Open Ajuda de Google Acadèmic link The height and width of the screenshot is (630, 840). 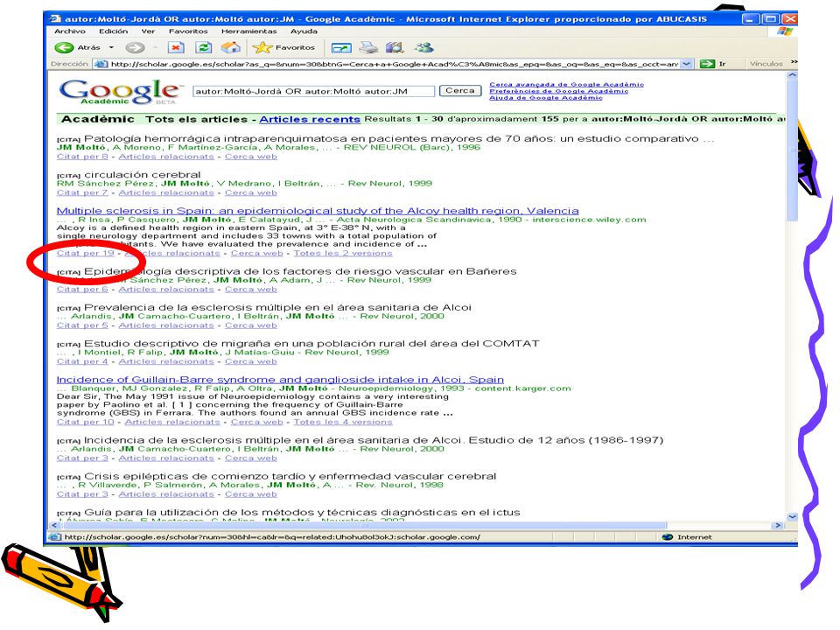coord(546,97)
